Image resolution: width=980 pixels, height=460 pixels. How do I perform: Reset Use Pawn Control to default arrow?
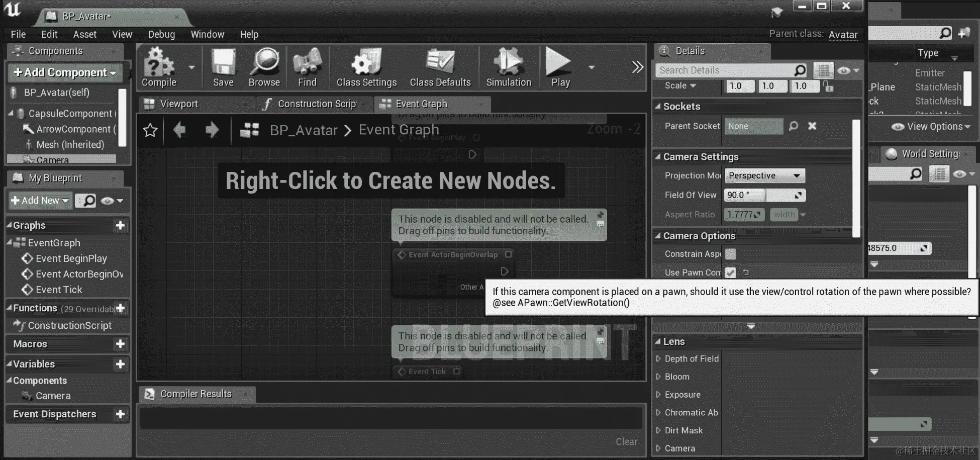point(746,272)
